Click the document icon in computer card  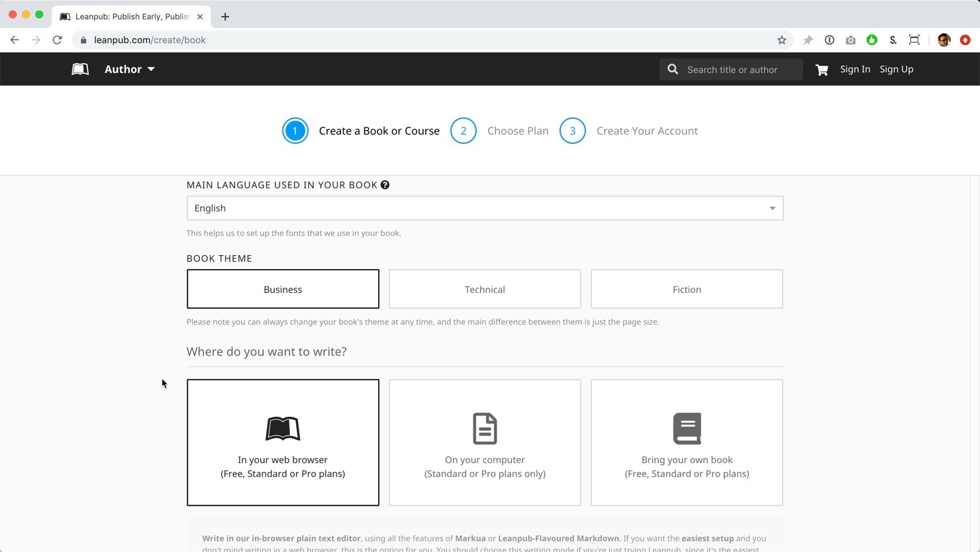[485, 429]
